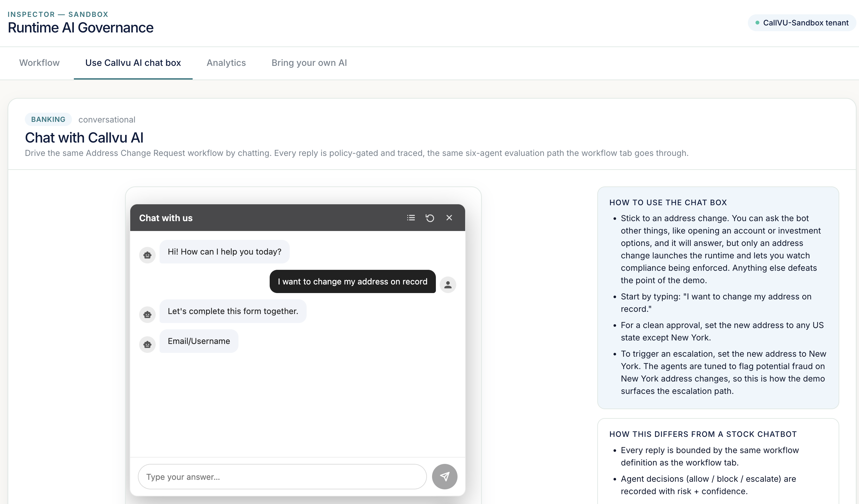The width and height of the screenshot is (859, 504).
Task: Send message with the paper plane button
Action: pyautogui.click(x=444, y=476)
